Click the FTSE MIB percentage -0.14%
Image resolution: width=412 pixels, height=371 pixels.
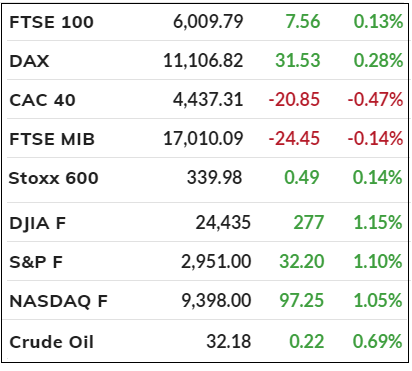click(x=375, y=138)
